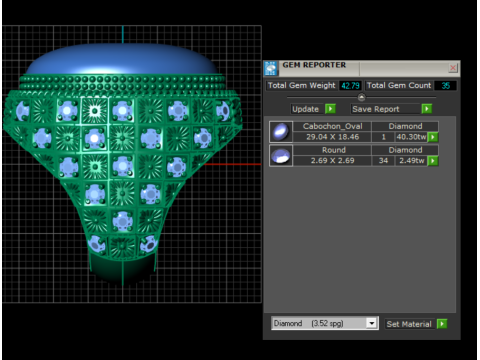Select the blue cabochon stone on the ring
The height and width of the screenshot is (360, 480).
click(122, 59)
